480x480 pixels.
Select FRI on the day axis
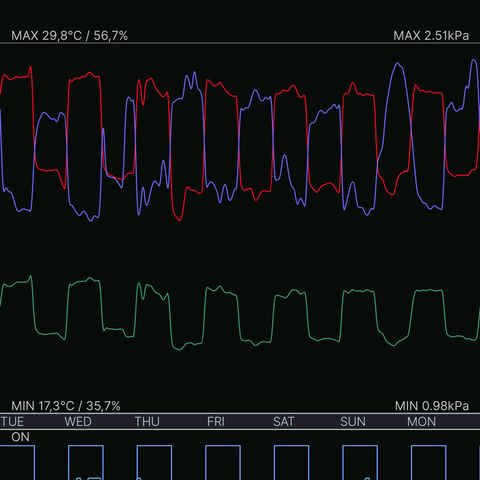point(216,422)
